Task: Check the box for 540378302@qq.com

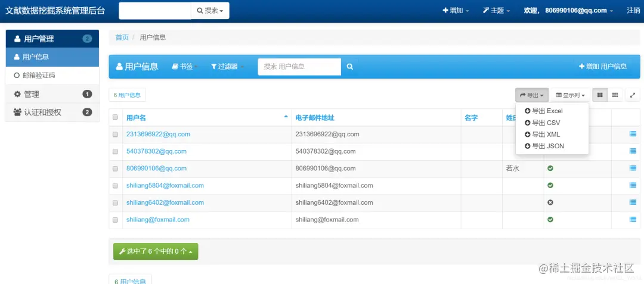Action: pyautogui.click(x=116, y=152)
